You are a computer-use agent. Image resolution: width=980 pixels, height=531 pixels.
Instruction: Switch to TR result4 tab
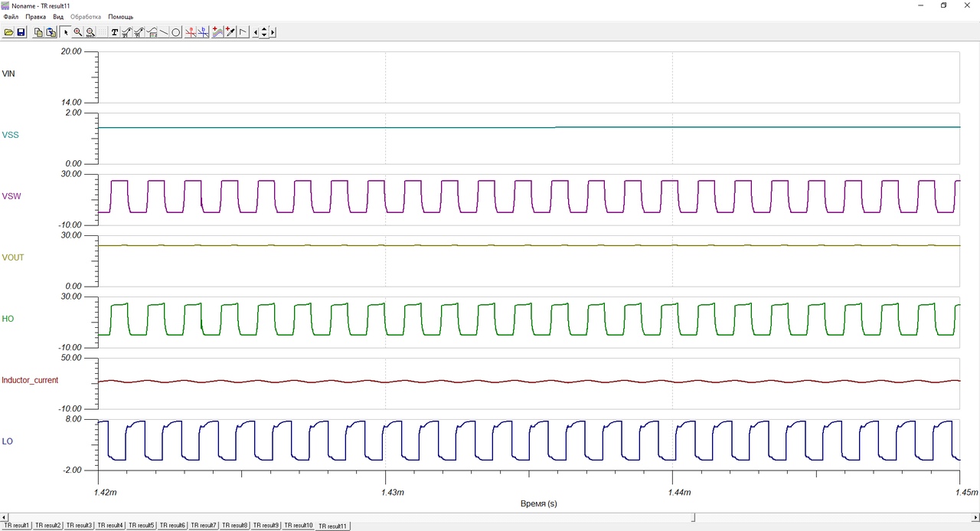pyautogui.click(x=111, y=526)
